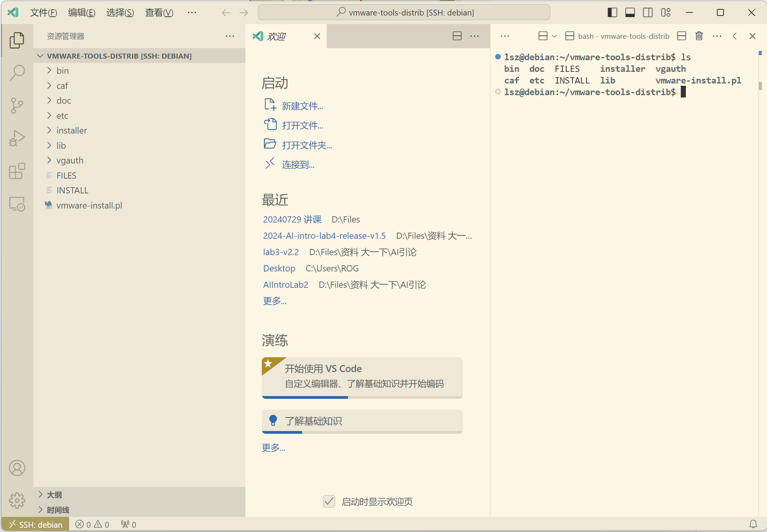Open the Search view in activity bar
Viewport: 767px width, 532px height.
17,73
